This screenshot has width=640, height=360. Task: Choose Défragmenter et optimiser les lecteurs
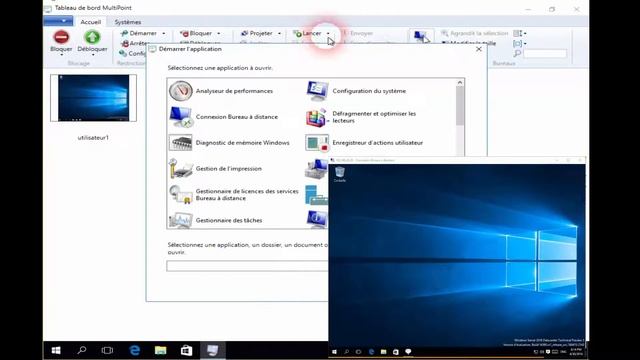click(361, 117)
